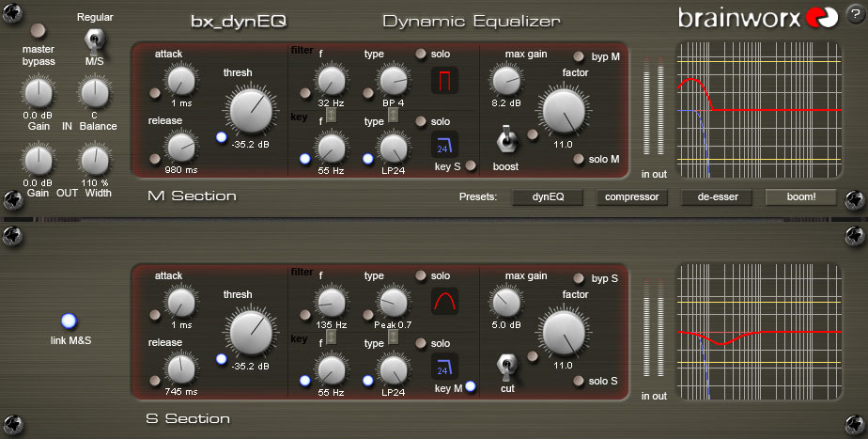Click M section attack knob

pyautogui.click(x=181, y=80)
